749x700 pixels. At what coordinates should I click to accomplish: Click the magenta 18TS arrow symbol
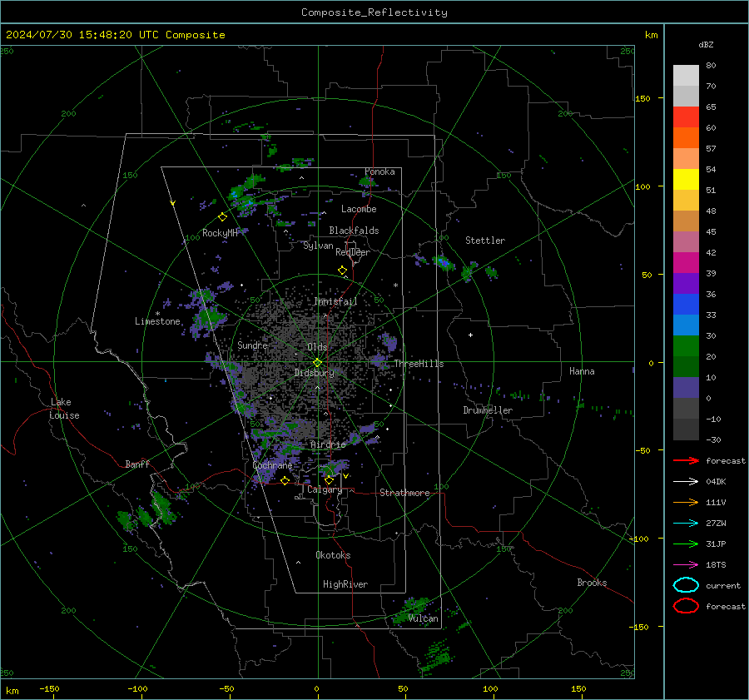coord(686,565)
